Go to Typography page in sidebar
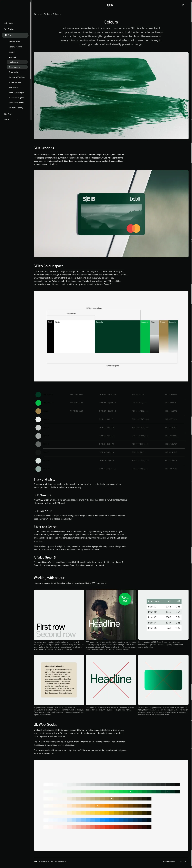The image size is (192, 868). point(13,72)
